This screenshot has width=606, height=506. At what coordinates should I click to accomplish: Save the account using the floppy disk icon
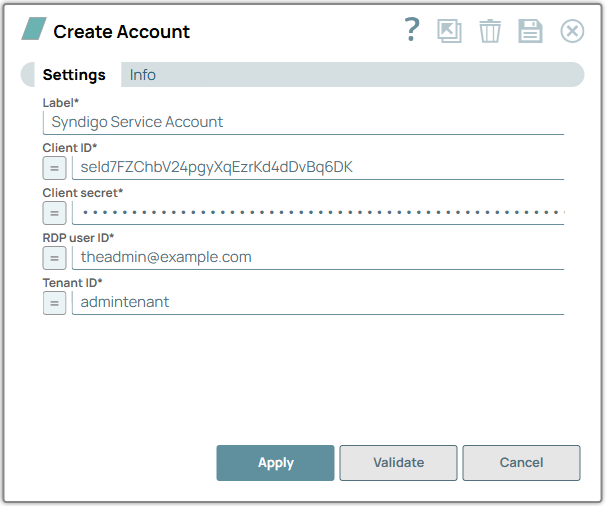point(530,31)
